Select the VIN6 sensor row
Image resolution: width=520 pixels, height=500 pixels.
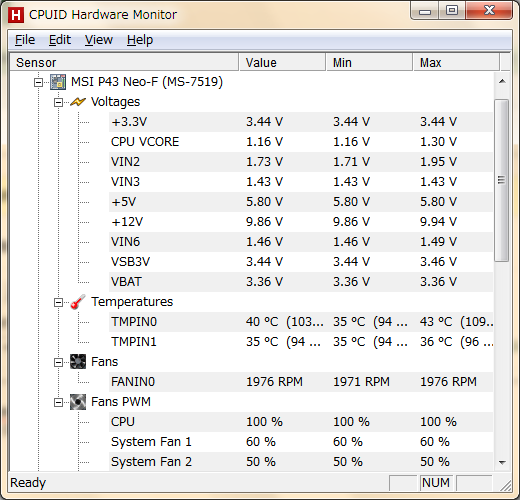point(301,242)
